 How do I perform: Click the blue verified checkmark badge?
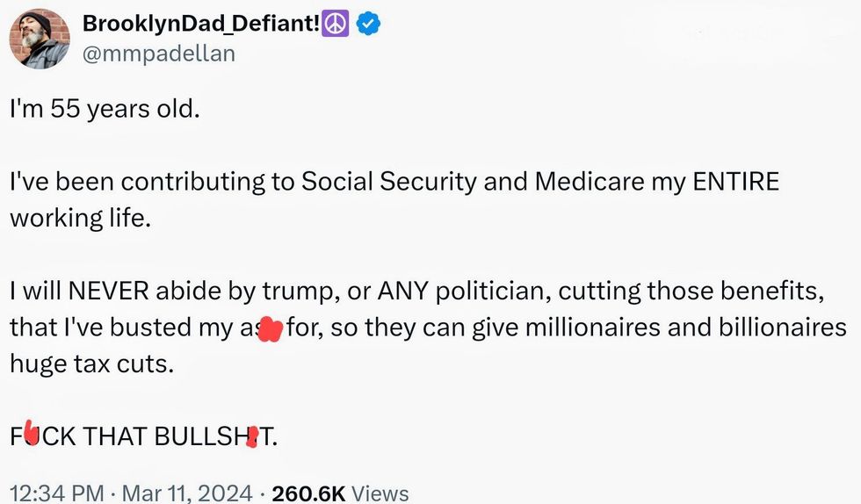(369, 25)
